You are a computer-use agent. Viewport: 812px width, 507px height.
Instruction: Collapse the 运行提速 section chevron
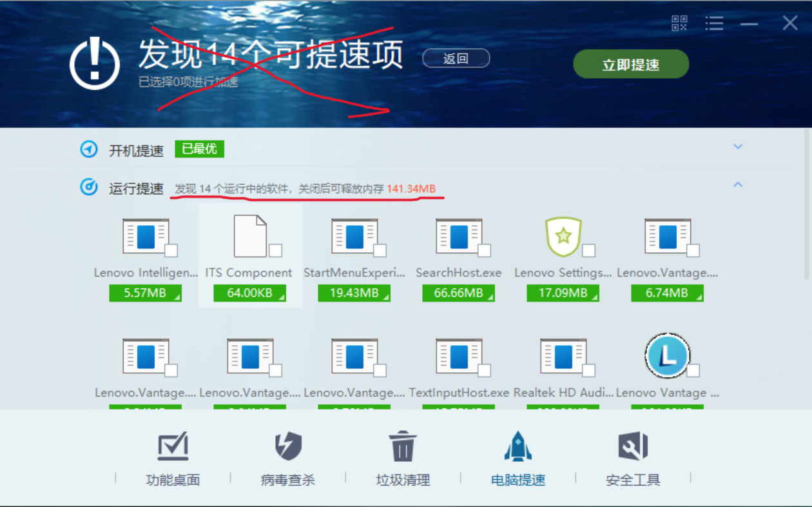coord(738,184)
